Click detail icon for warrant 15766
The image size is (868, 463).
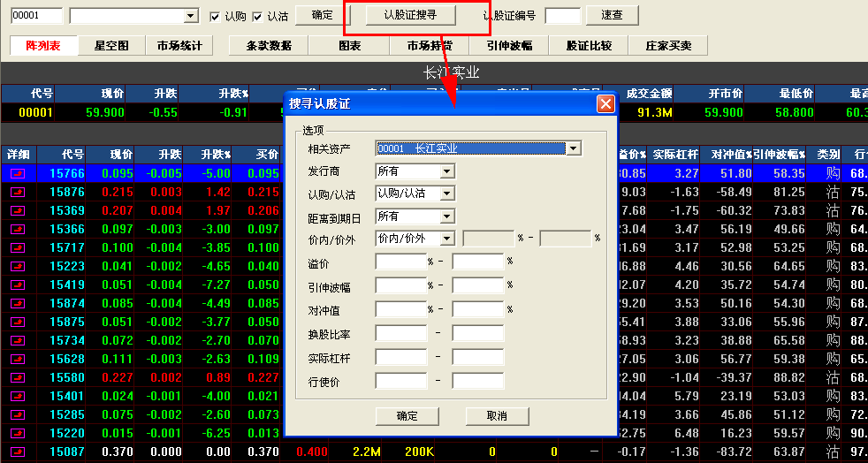(x=18, y=174)
